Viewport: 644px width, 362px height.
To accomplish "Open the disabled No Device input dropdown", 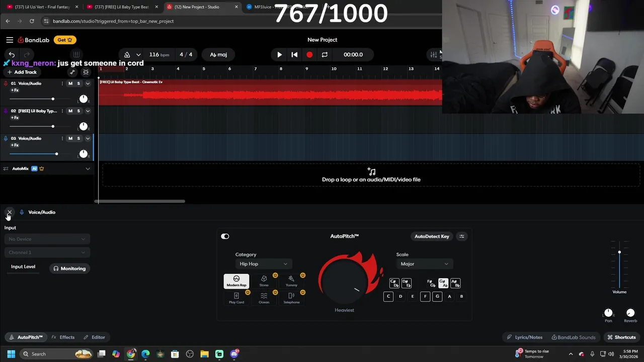I will 47,239.
